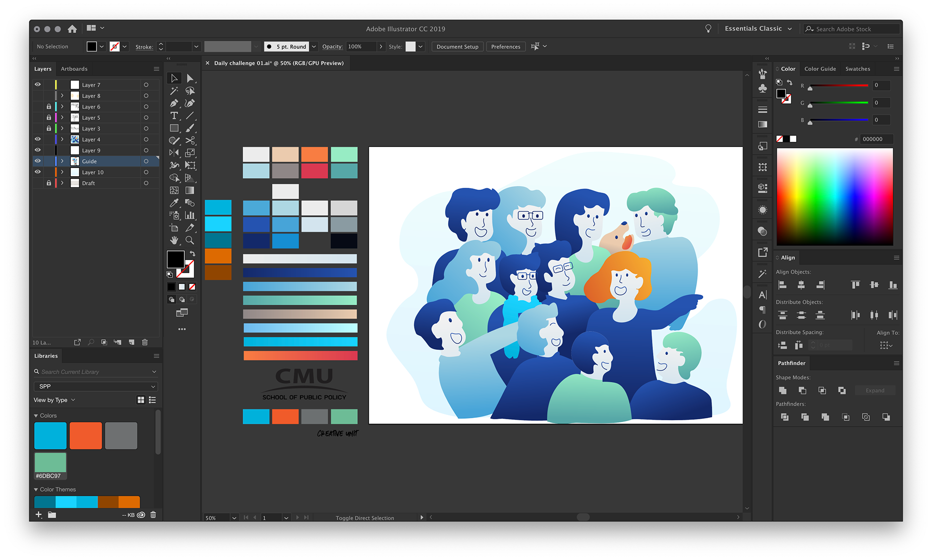Click the Preferences button

pyautogui.click(x=505, y=47)
